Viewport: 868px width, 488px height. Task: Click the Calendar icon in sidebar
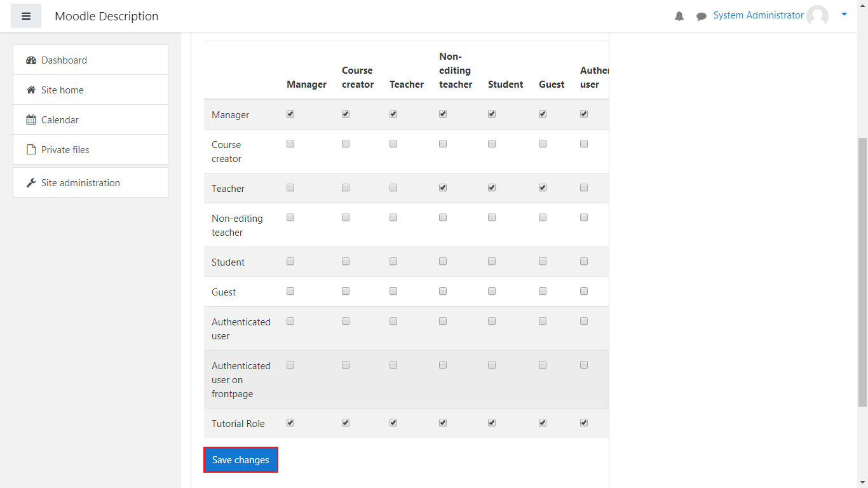tap(31, 120)
